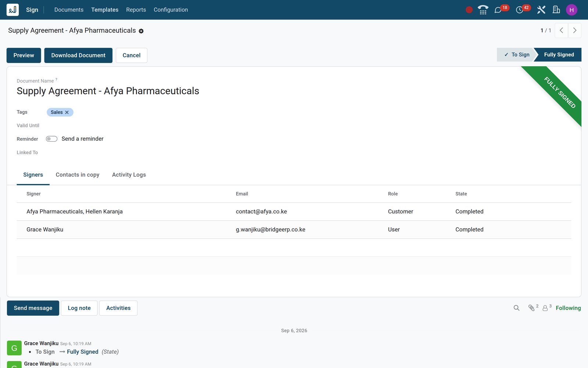This screenshot has height=368, width=588.
Task: Open the Sign app home icon
Action: (12, 10)
